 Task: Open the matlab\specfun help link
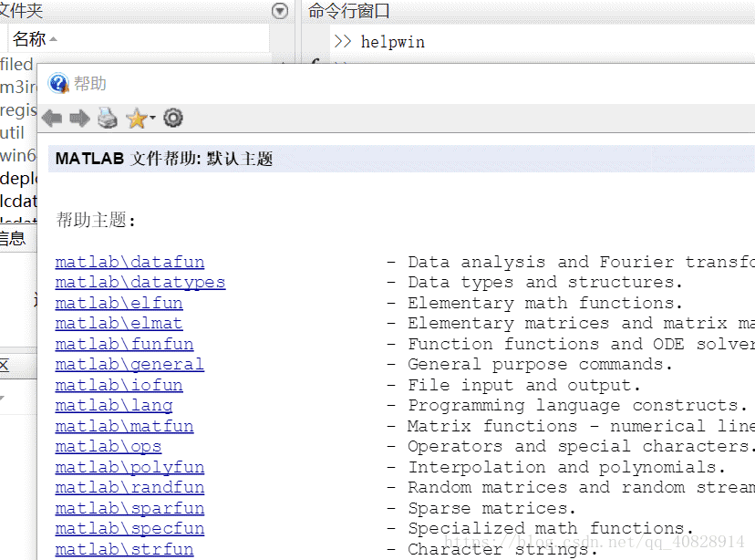129,529
